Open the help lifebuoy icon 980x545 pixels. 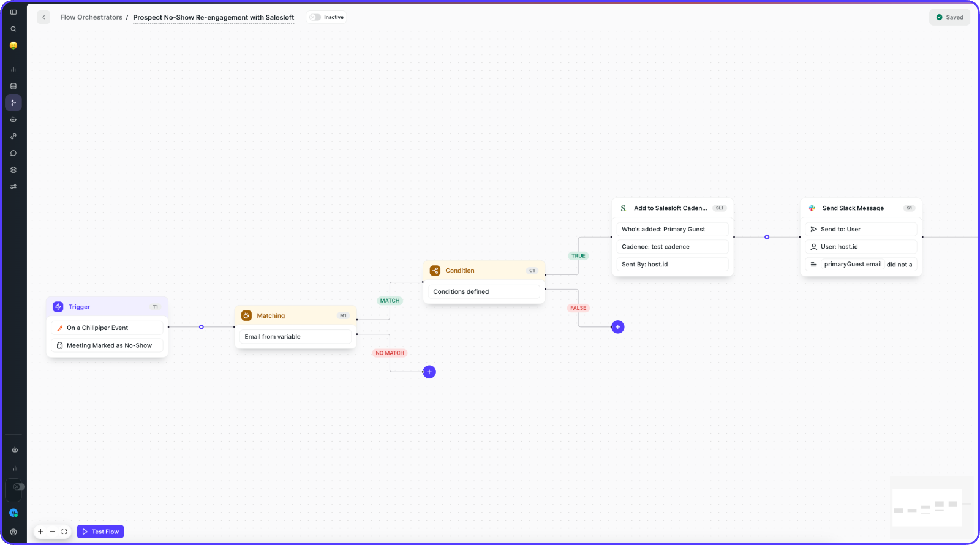coord(13,532)
